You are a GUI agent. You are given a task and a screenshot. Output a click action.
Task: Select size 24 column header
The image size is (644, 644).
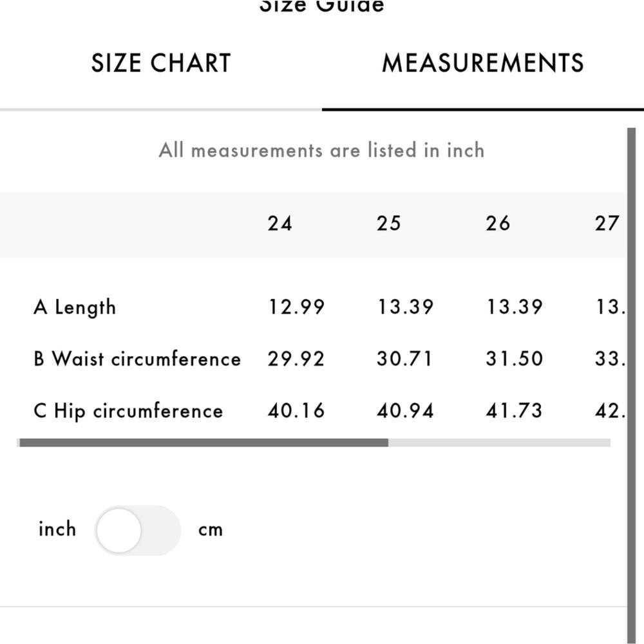click(x=279, y=224)
